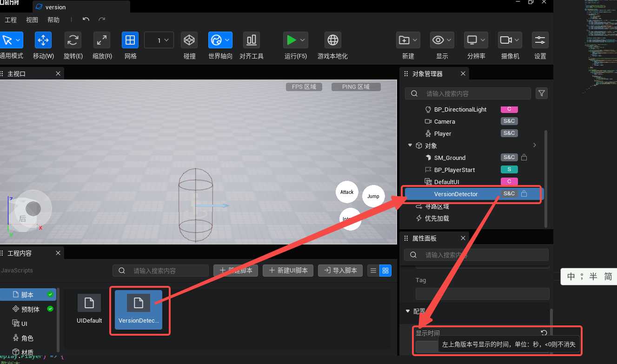Viewport: 617px width, 364px height.
Task: Select 角色 category in sidebar
Action: point(27,338)
